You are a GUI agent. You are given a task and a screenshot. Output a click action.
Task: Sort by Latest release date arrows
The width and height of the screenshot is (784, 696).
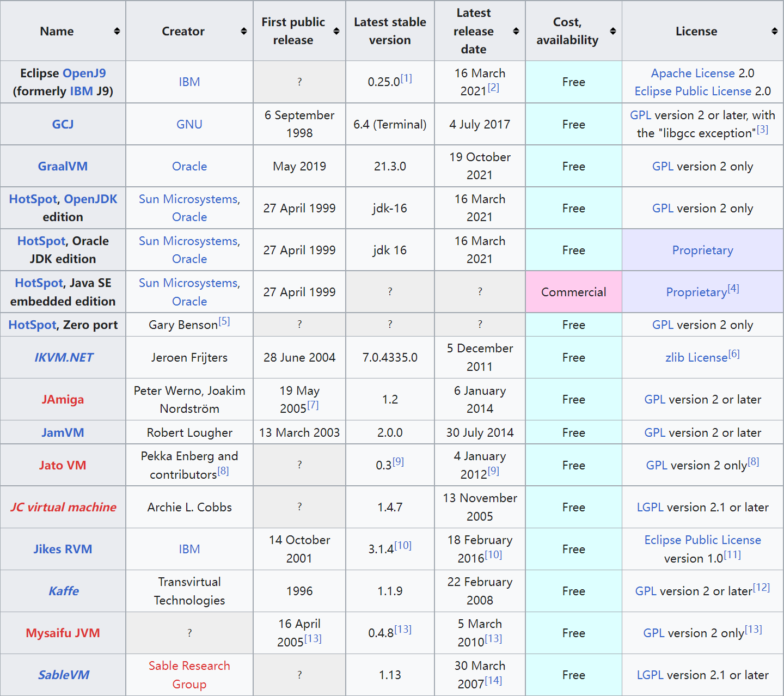(516, 31)
